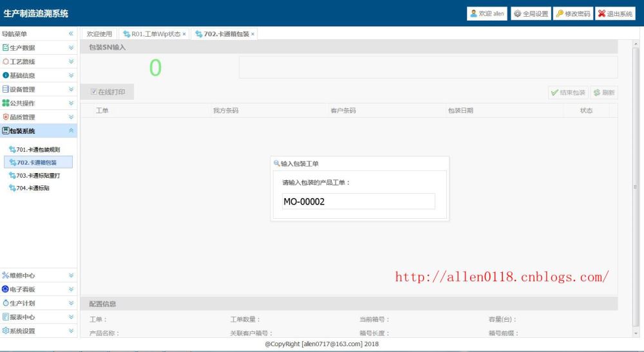Click the icon on R01.工单Wip状态 tab
The height and width of the screenshot is (352, 644).
[126, 34]
